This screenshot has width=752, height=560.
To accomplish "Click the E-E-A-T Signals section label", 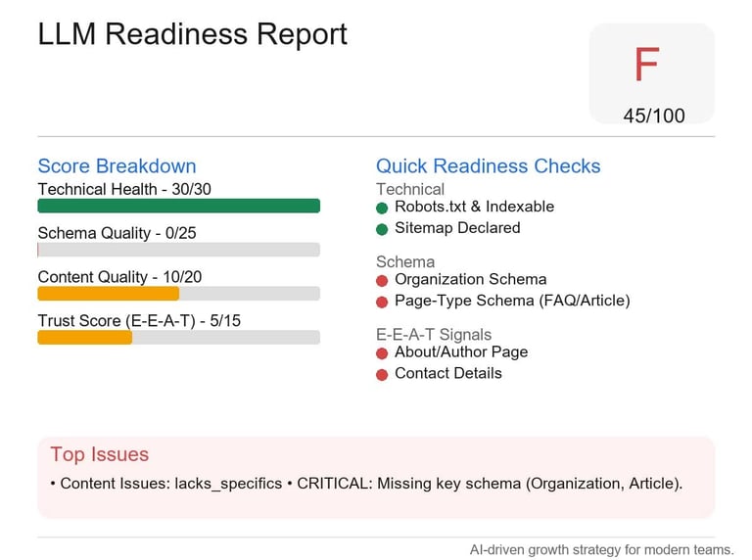I will [434, 334].
